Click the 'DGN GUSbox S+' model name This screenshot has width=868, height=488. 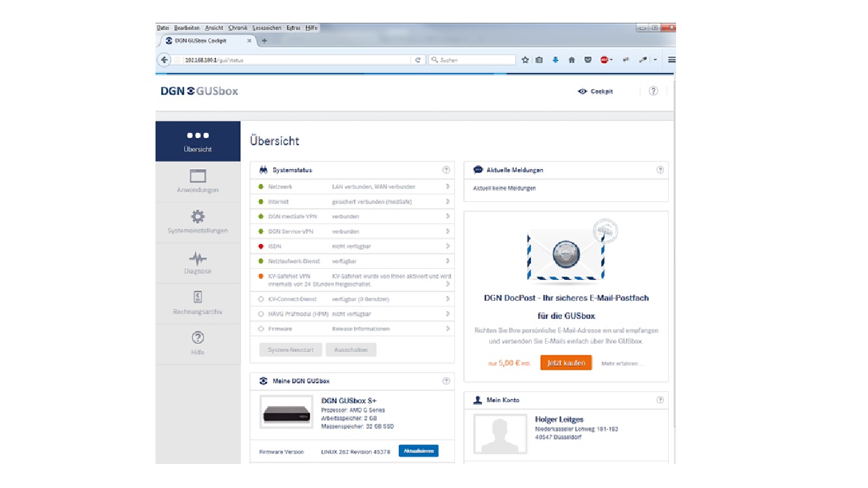click(x=349, y=401)
